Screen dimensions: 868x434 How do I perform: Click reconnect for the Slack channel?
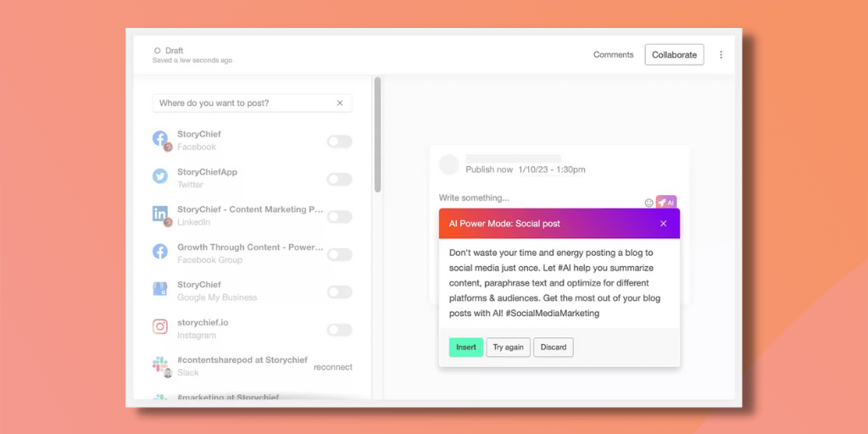tap(332, 367)
